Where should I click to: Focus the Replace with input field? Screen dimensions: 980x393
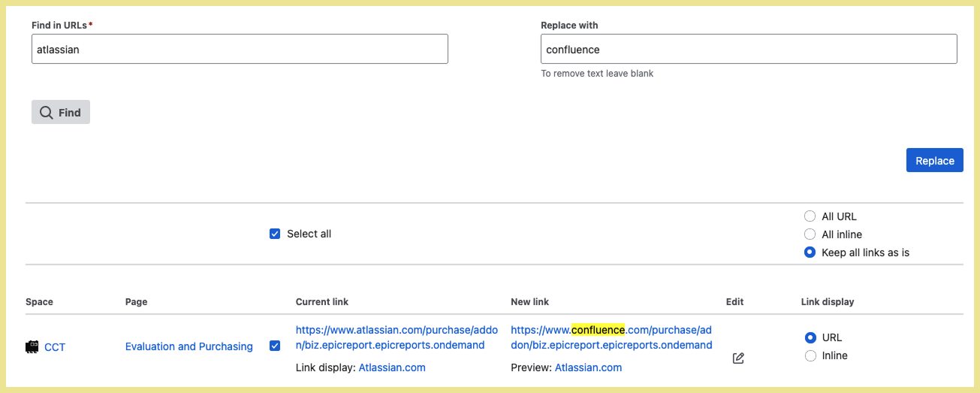[749, 49]
